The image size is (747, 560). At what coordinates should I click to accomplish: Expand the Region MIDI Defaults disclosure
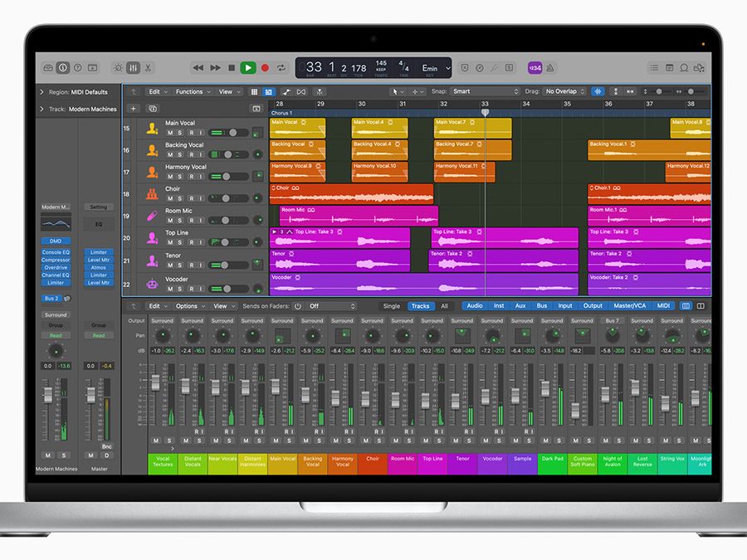41,92
